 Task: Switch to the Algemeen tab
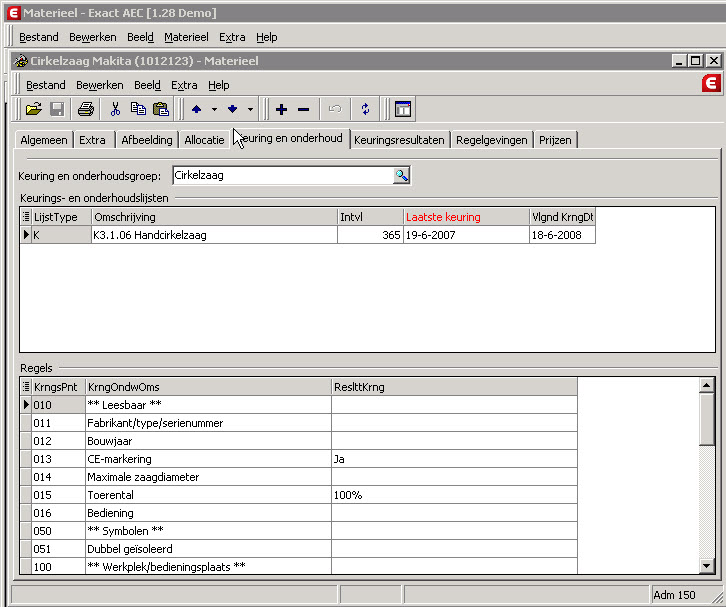(44, 140)
